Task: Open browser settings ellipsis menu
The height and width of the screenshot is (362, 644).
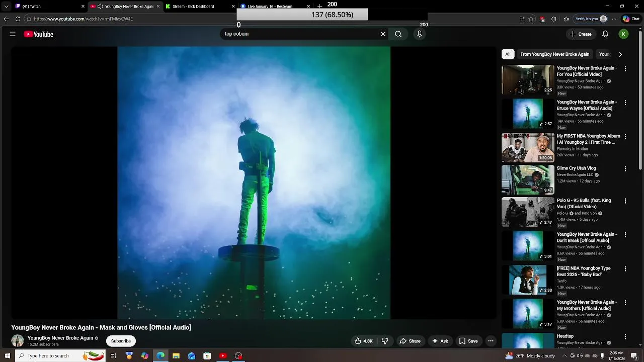Action: coord(614,19)
